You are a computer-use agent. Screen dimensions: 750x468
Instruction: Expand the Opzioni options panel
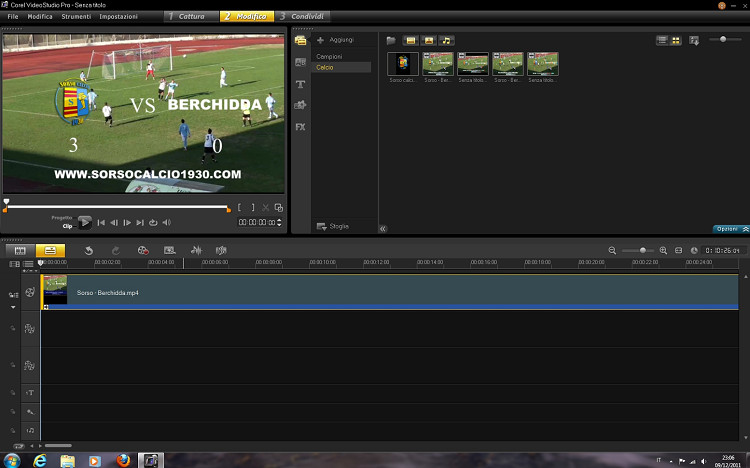click(x=731, y=229)
